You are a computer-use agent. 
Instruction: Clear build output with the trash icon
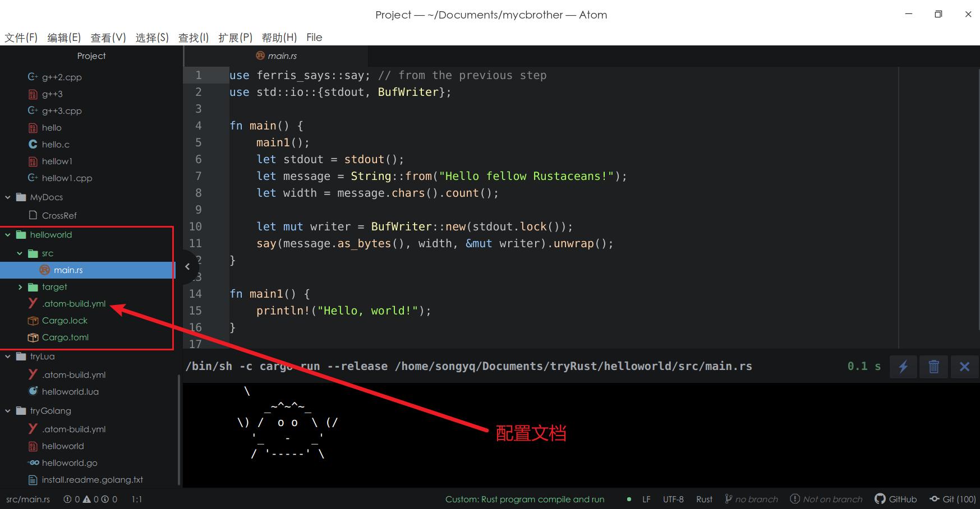(934, 367)
